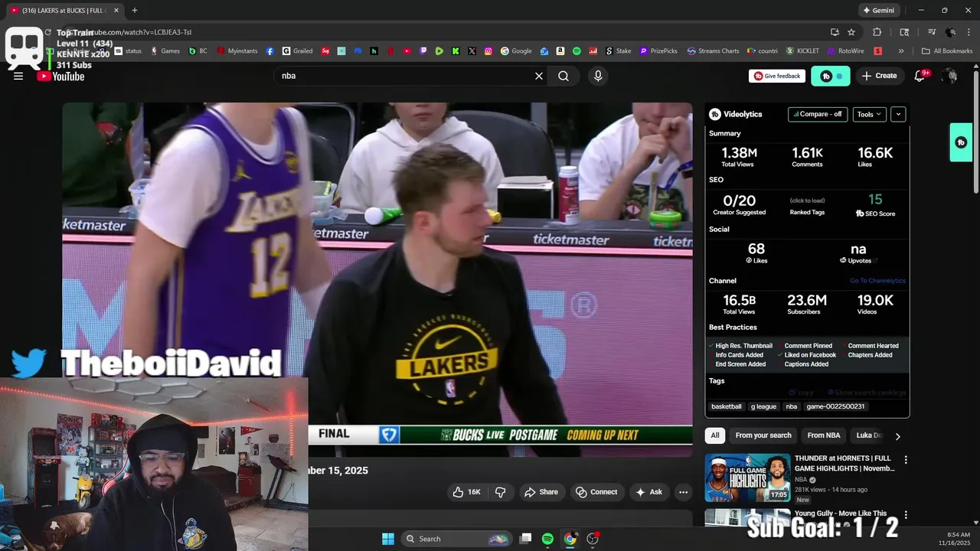980x551 pixels.
Task: Open options for Young Gully video
Action: 906,515
